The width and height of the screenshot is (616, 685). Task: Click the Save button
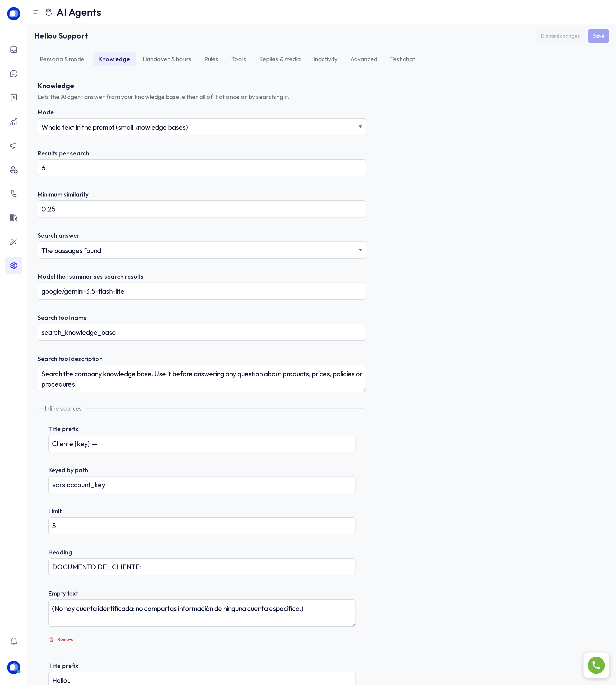point(598,36)
